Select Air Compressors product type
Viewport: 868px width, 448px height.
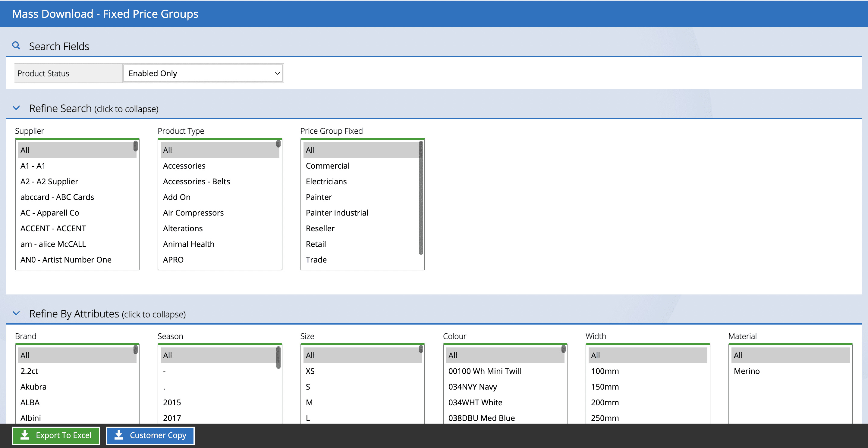(x=220, y=213)
